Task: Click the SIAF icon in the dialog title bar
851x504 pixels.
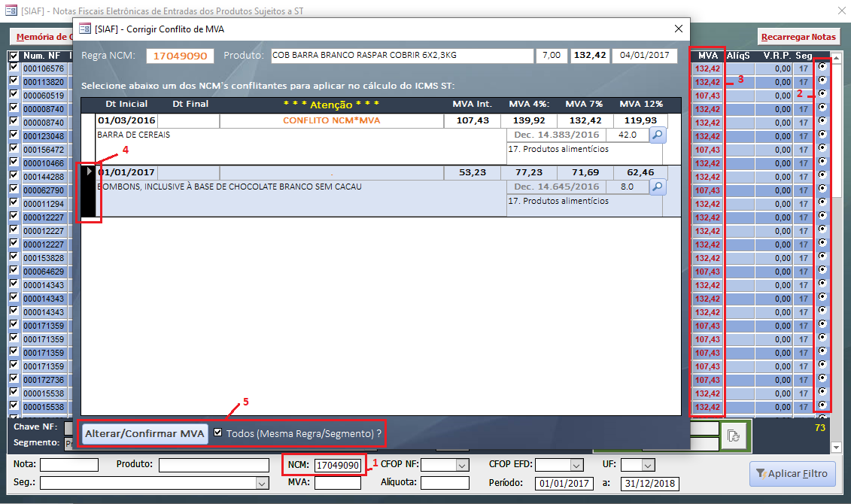Action: coord(85,29)
